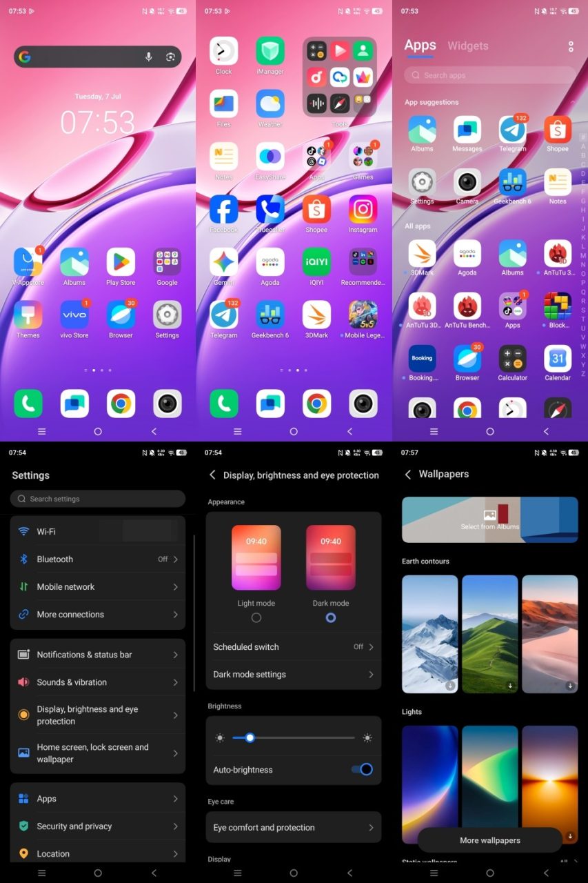Launch the Themes app
588x883 pixels.
pos(28,315)
